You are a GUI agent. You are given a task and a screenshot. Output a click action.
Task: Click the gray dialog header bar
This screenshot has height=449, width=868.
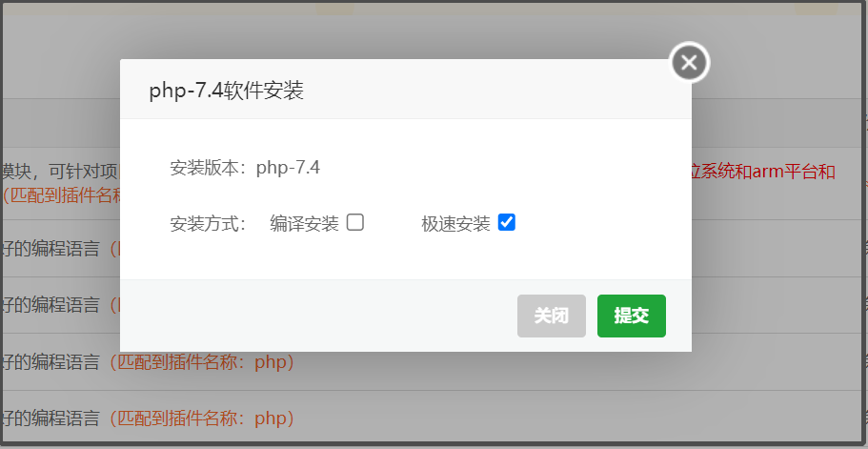click(x=406, y=90)
